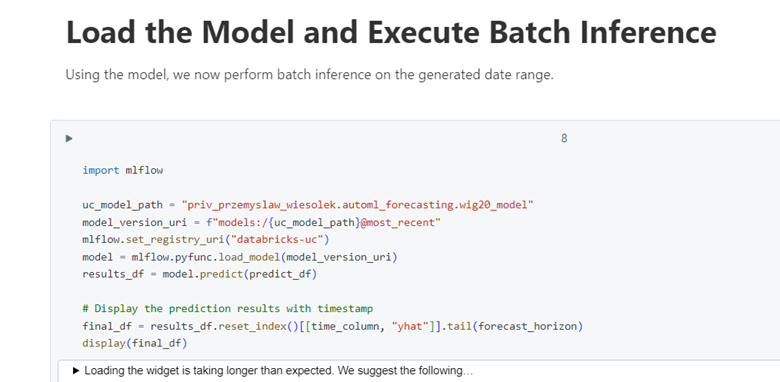Click the 'Load the Model and Execute Batch Inference' heading

391,32
